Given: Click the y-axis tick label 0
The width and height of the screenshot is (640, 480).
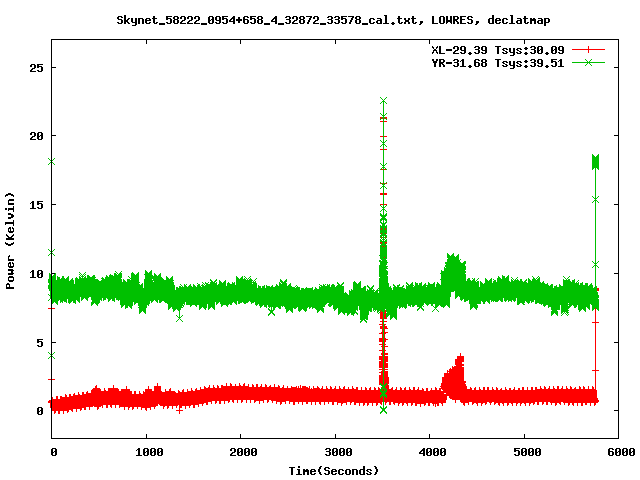Looking at the screenshot, I should coord(40,411).
